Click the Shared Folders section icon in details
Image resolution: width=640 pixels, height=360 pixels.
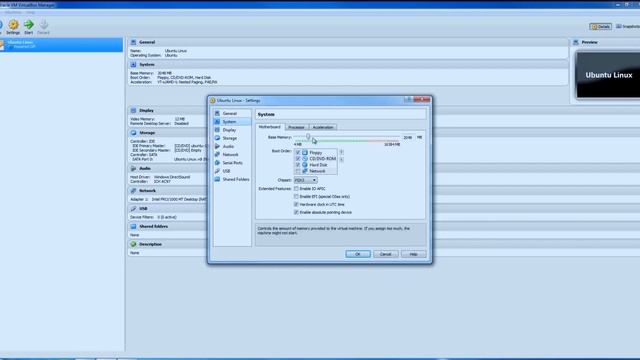pos(133,226)
